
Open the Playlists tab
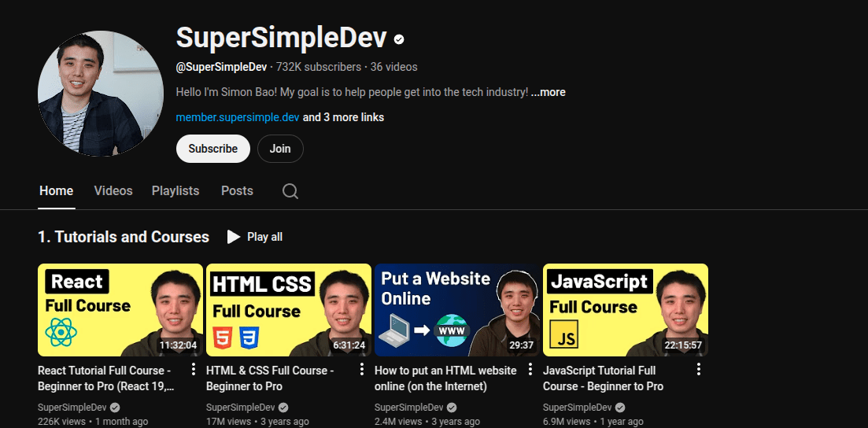(175, 191)
